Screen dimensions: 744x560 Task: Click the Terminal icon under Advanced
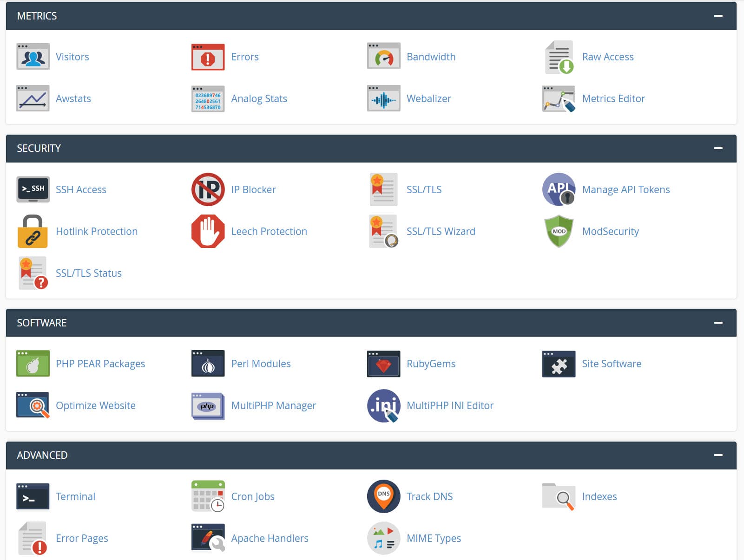click(x=33, y=496)
